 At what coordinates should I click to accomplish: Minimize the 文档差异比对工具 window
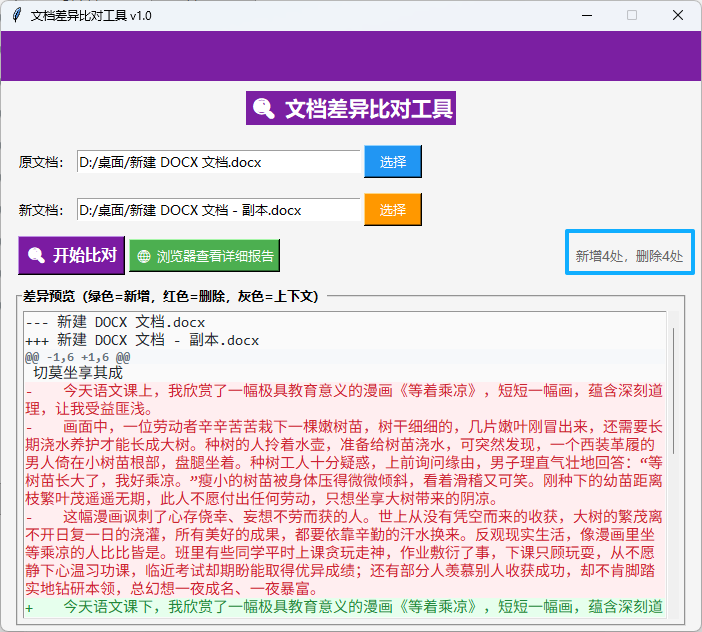click(587, 15)
